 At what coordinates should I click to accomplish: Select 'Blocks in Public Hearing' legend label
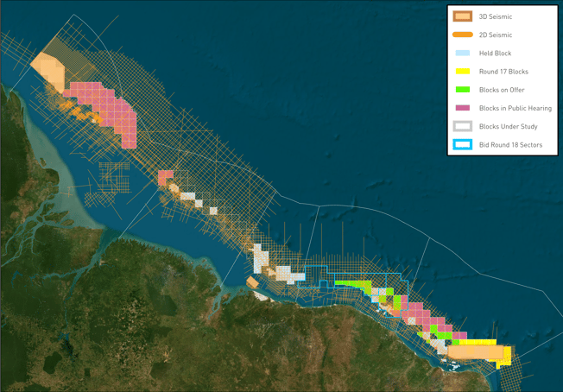(x=516, y=108)
